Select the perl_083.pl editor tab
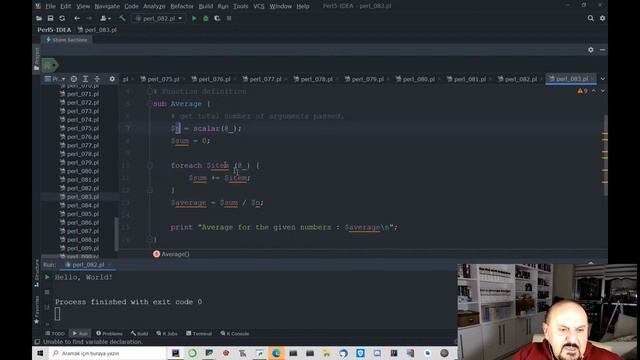This screenshot has height=360, width=640. [570, 79]
